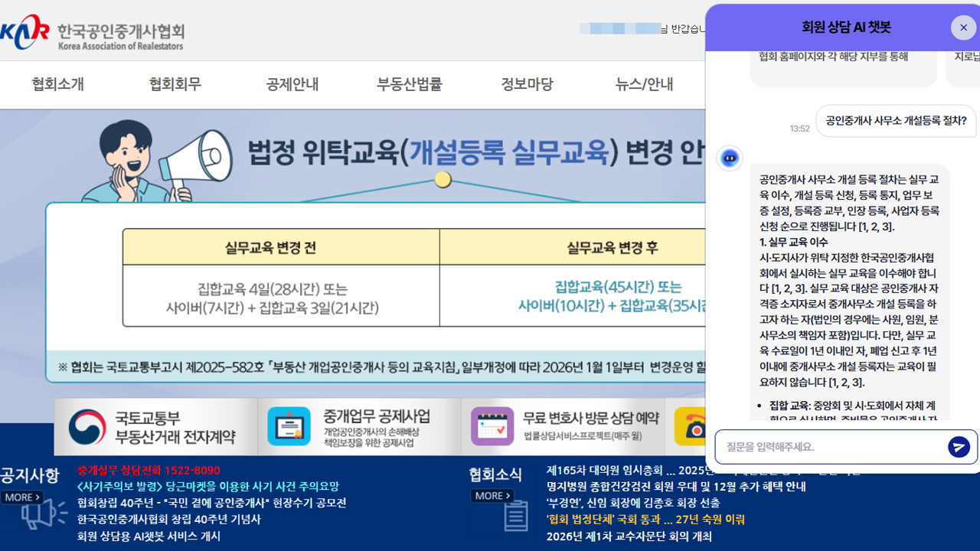This screenshot has width=980, height=551.
Task: Open the 회원 상담용 AI챗봇 서비스 개시 notice
Action: point(149,536)
